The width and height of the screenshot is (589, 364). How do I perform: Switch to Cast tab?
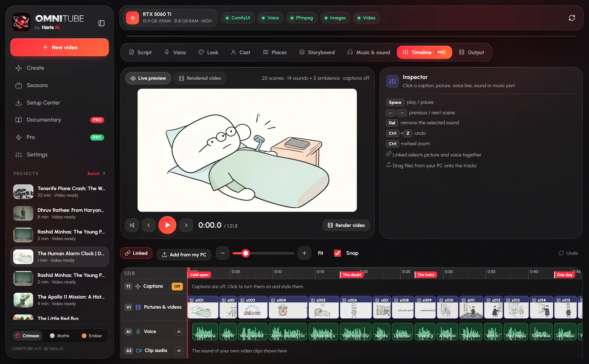pos(241,52)
